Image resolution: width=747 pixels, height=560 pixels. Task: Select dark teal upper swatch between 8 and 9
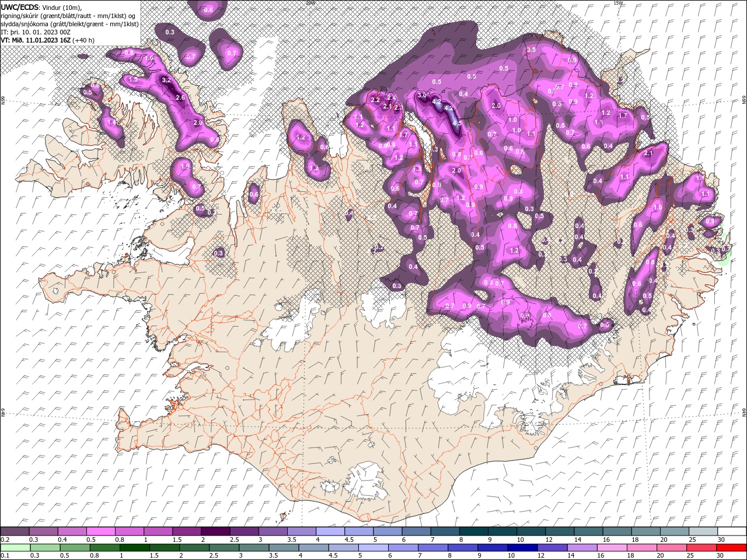pos(473,531)
